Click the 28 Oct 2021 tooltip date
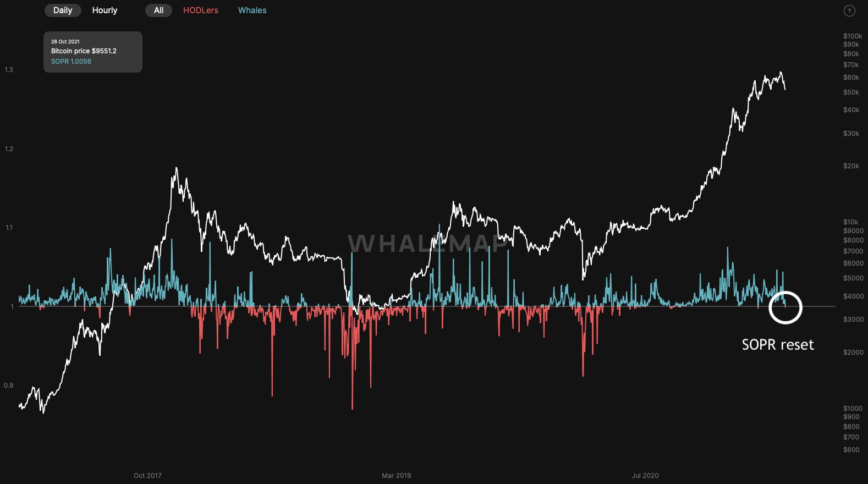This screenshot has height=484, width=868. pyautogui.click(x=65, y=42)
